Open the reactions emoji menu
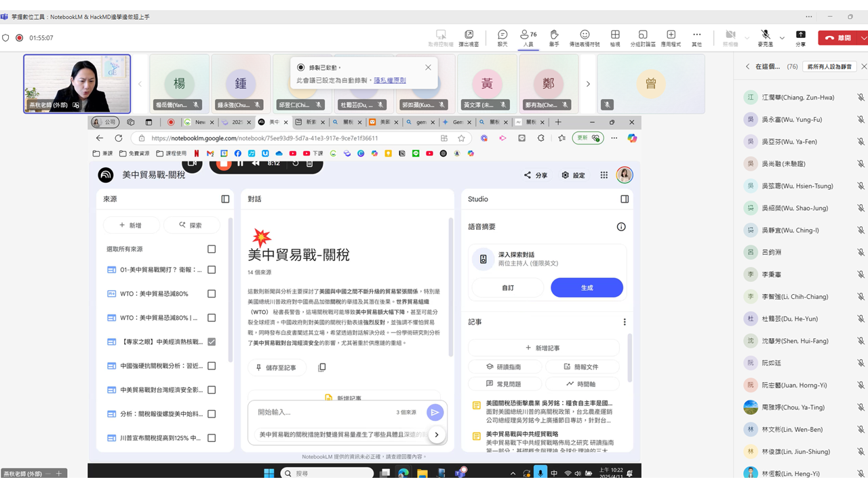The image size is (868, 488). [585, 38]
